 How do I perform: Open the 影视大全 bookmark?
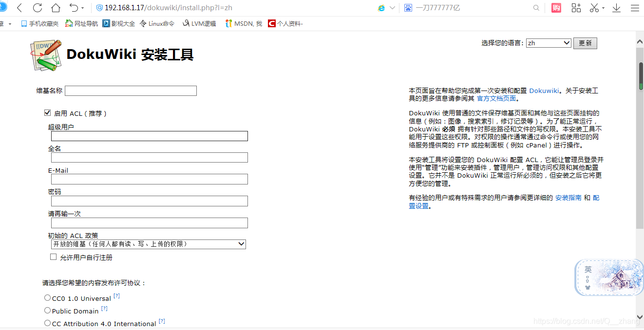point(119,23)
